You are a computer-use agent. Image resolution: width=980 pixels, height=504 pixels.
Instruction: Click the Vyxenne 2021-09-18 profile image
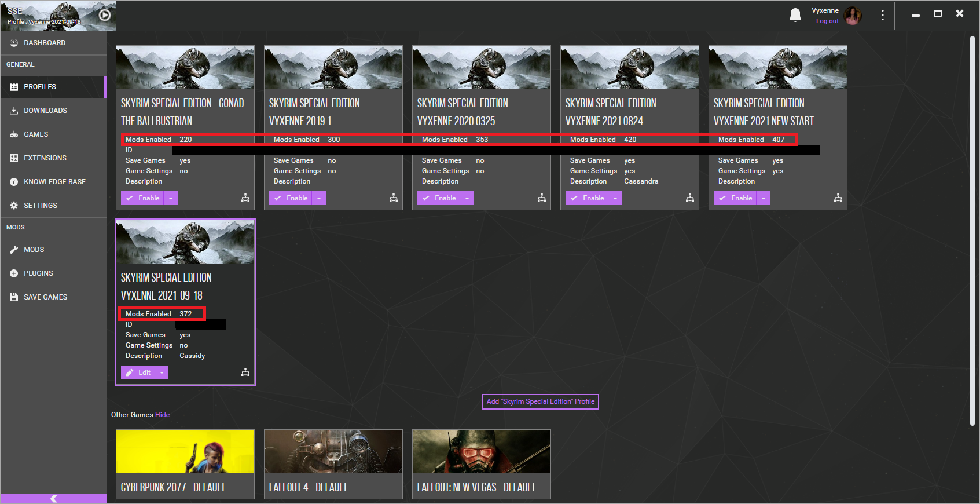[x=185, y=242]
